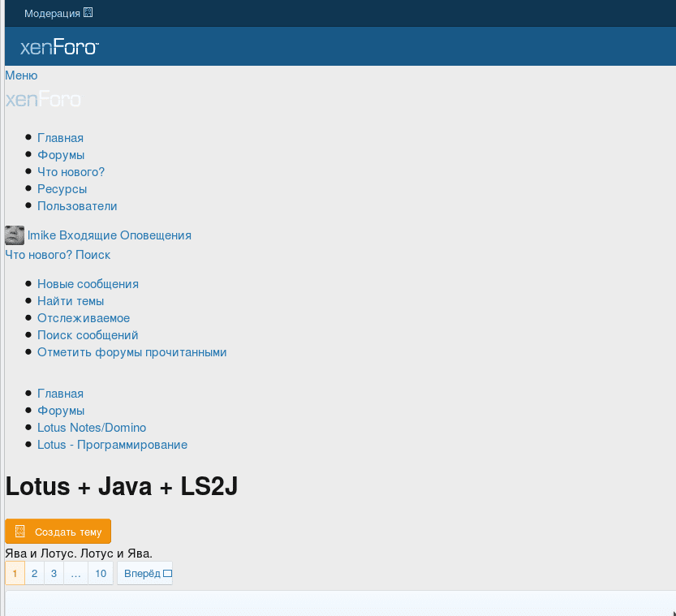This screenshot has width=676, height=616.
Task: Go to page 2 in pagination
Action: pyautogui.click(x=34, y=574)
